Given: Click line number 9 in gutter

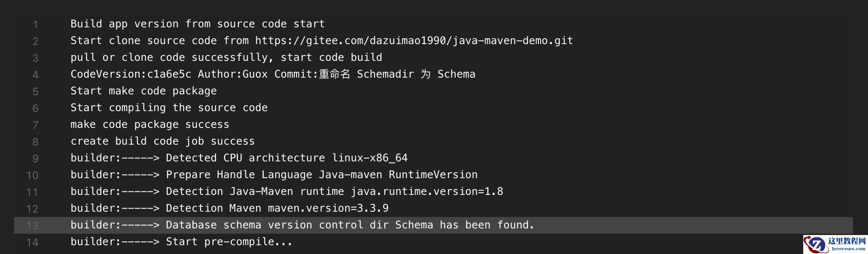Looking at the screenshot, I should (x=35, y=159).
